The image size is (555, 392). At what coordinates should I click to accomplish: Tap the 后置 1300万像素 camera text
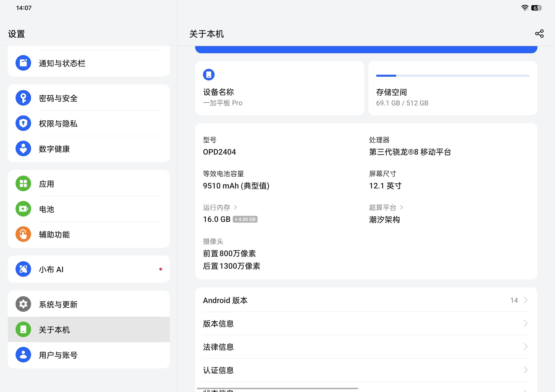point(231,266)
